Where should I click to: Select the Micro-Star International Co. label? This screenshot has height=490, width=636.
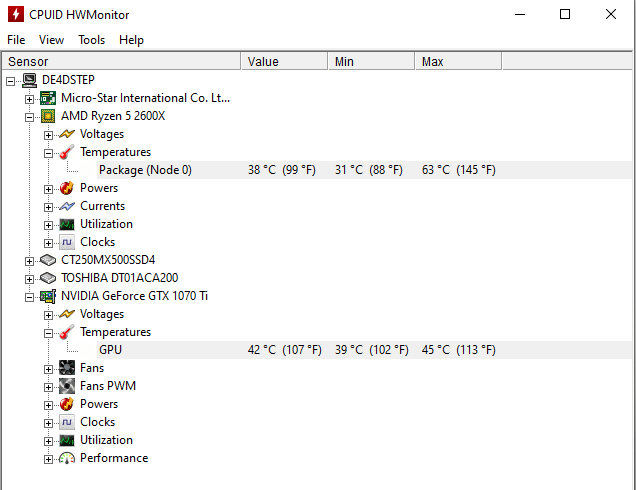click(x=146, y=98)
